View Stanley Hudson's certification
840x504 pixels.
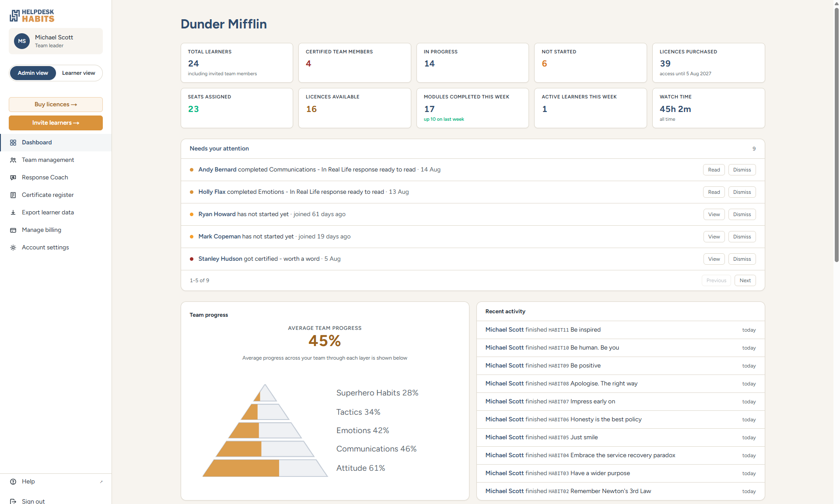tap(714, 259)
